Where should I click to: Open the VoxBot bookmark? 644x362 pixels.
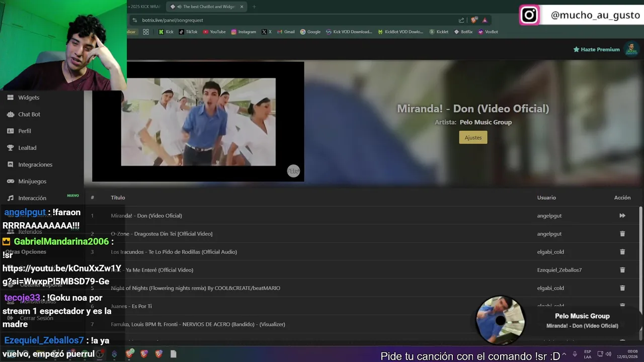488,32
